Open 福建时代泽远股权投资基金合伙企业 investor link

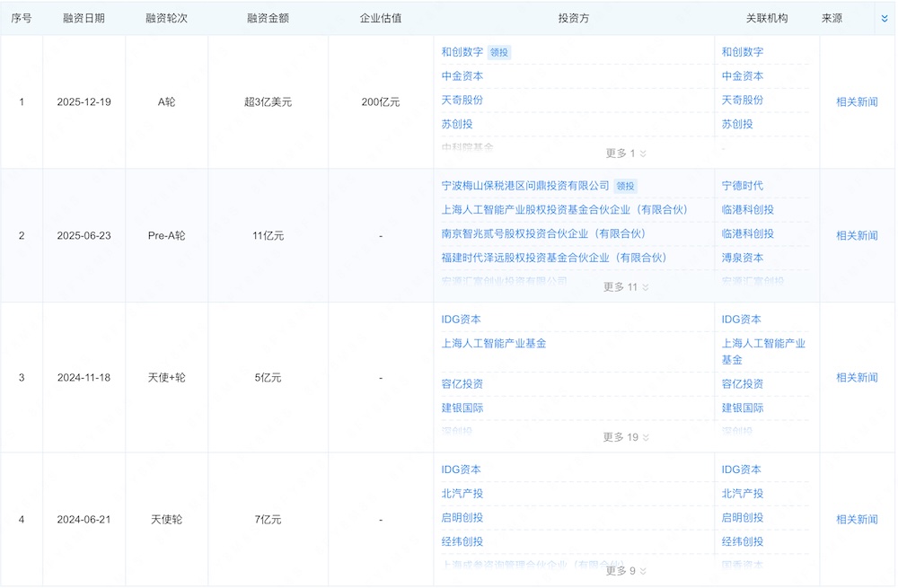tap(554, 259)
